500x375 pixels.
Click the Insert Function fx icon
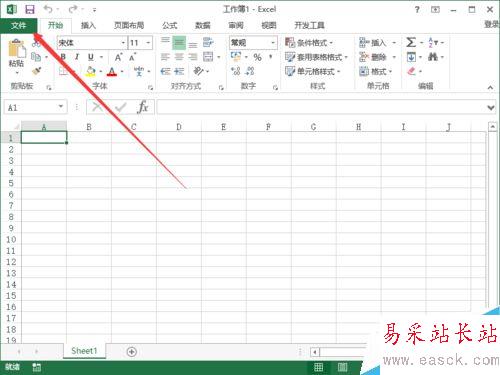tap(143, 107)
